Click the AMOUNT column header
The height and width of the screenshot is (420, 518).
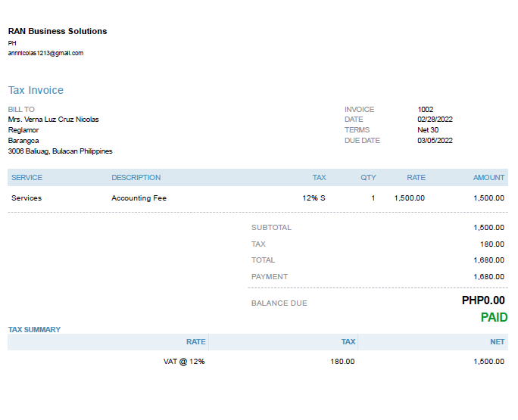click(488, 178)
